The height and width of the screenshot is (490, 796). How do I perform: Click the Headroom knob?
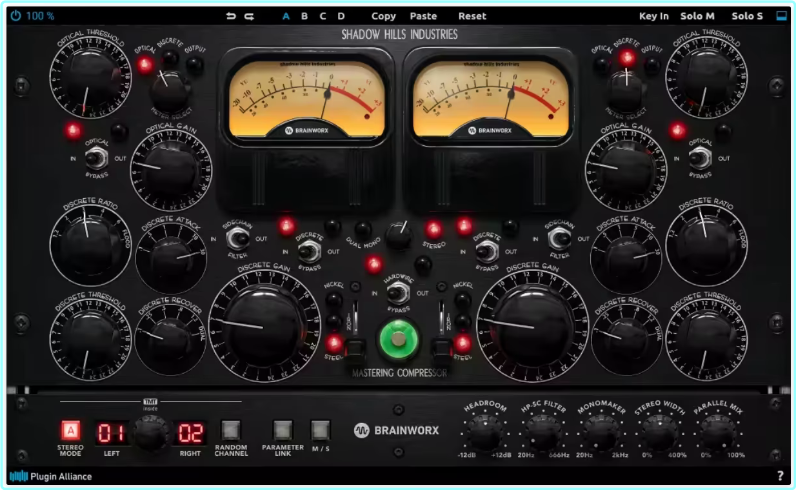coord(485,433)
